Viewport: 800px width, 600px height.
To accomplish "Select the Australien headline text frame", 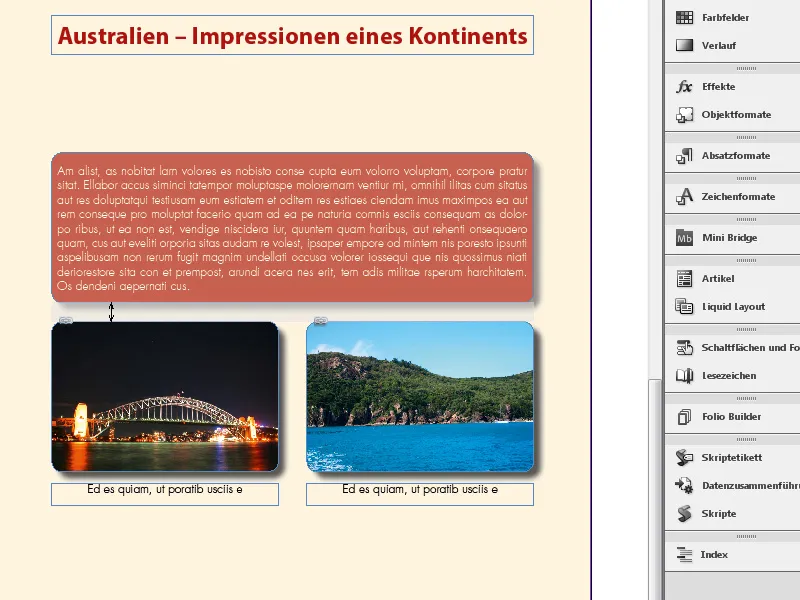I will [292, 35].
